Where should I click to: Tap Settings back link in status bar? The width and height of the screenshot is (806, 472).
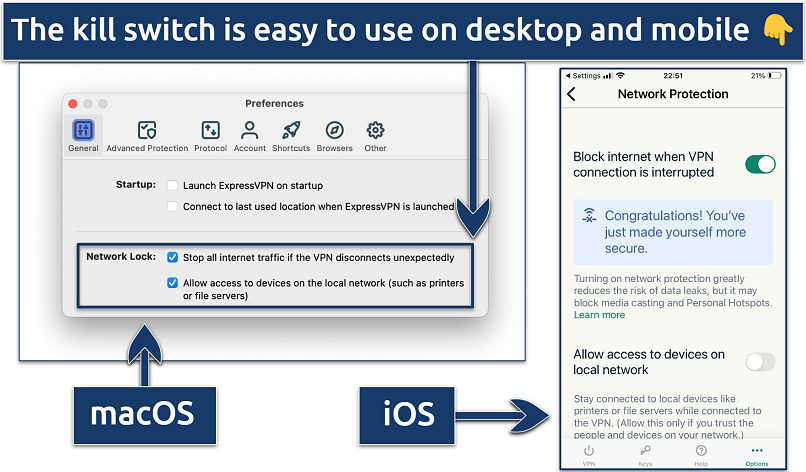pyautogui.click(x=586, y=75)
